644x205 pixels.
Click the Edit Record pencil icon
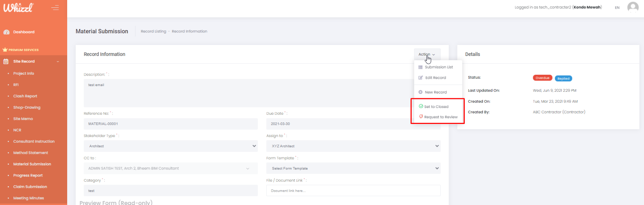click(421, 78)
